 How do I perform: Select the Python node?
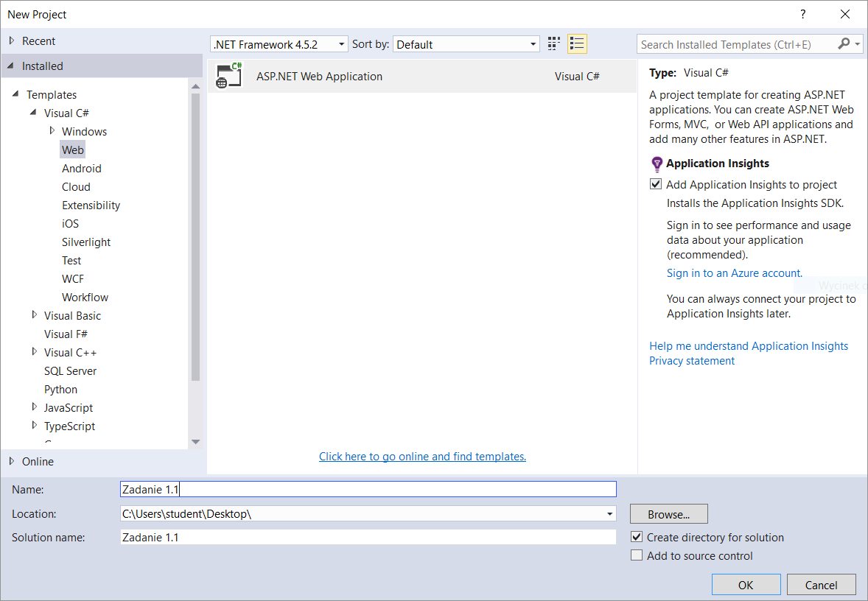(60, 389)
